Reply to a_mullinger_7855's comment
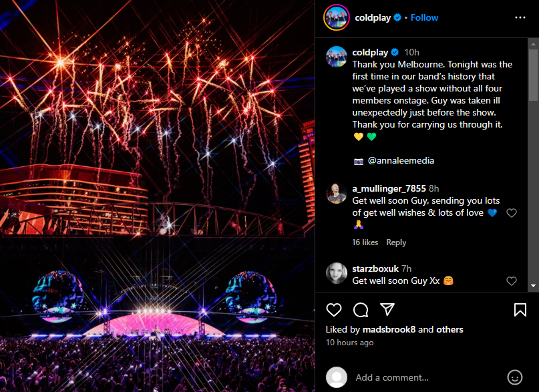The image size is (539, 392). coord(396,242)
